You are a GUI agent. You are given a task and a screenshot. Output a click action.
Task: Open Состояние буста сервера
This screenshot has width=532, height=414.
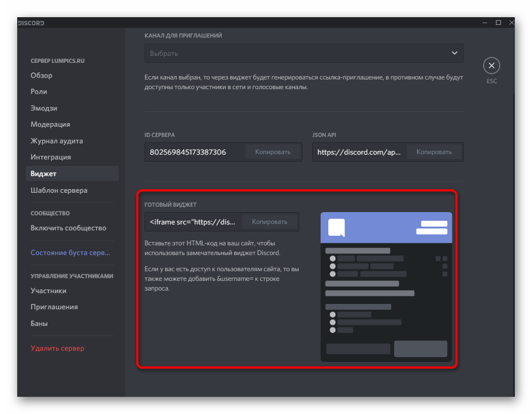(70, 252)
